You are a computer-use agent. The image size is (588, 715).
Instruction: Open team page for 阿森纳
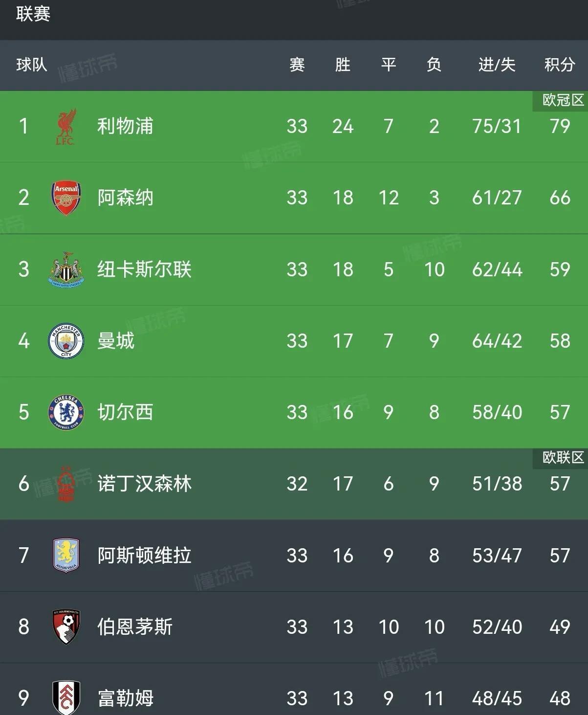tap(125, 198)
